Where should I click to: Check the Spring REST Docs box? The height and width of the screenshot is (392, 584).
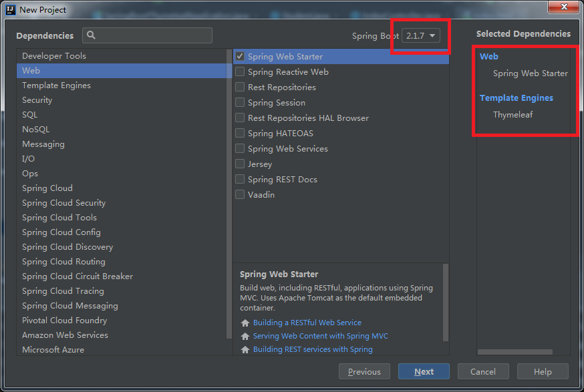coord(240,180)
